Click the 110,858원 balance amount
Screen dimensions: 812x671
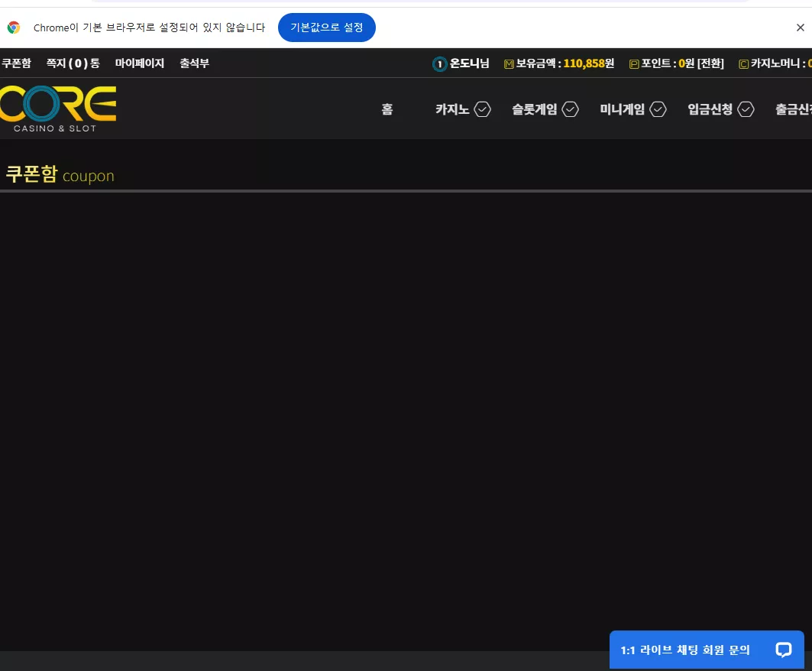(589, 63)
